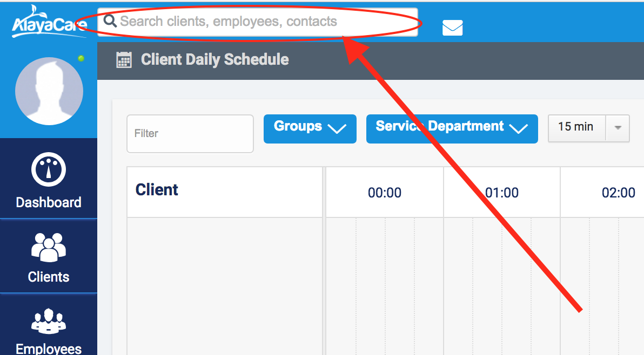The height and width of the screenshot is (355, 644).
Task: Click the Employees menu label
Action: tap(49, 349)
